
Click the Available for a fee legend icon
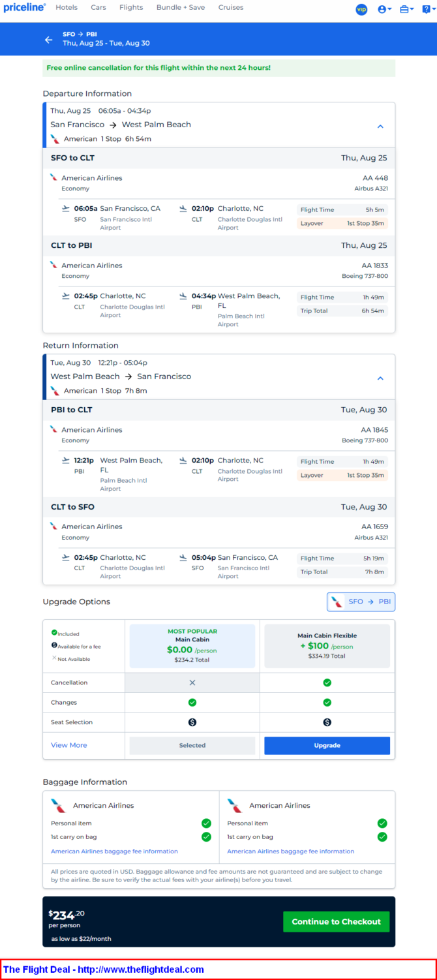[x=54, y=645]
